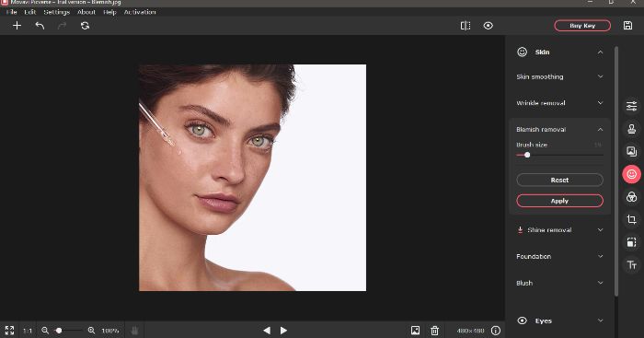Click the revert to original icon
Screen dimensions: 644x338
(85, 26)
